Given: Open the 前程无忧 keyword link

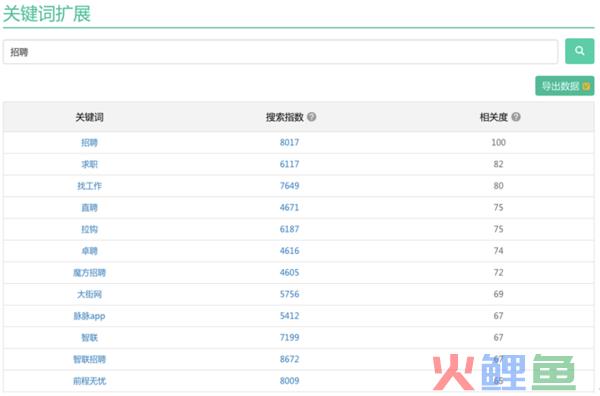Looking at the screenshot, I should click(x=90, y=381).
